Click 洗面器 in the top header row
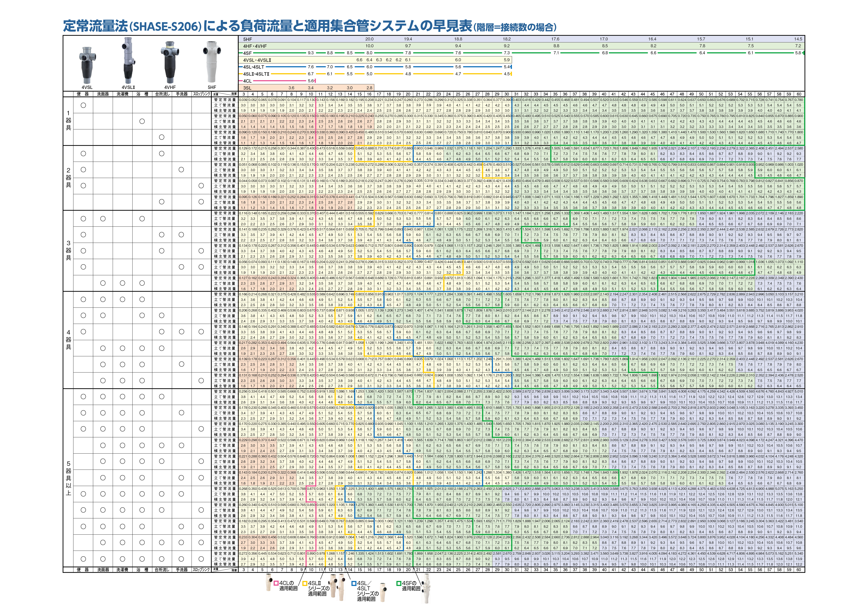The width and height of the screenshot is (868, 614). click(103, 94)
